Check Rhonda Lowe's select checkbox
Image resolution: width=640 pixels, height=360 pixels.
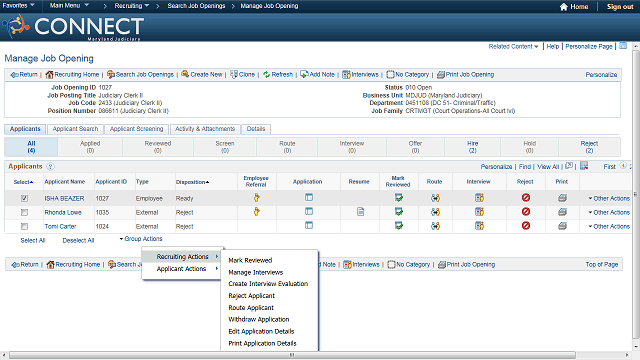(24, 212)
